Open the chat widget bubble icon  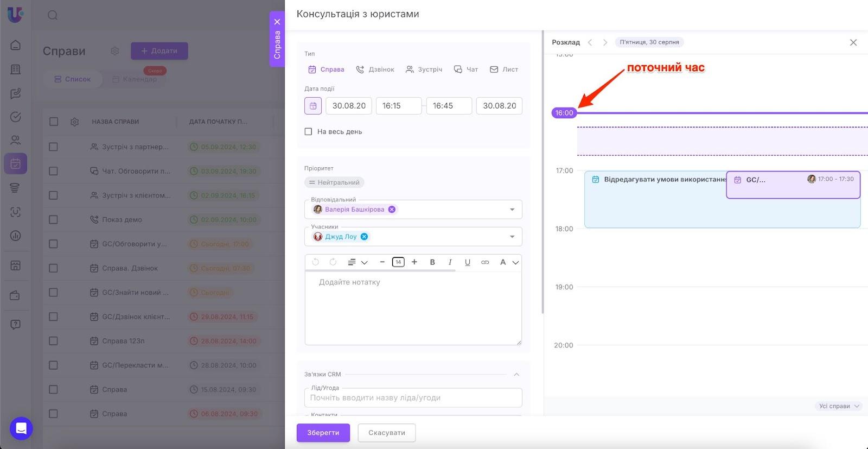point(21,428)
